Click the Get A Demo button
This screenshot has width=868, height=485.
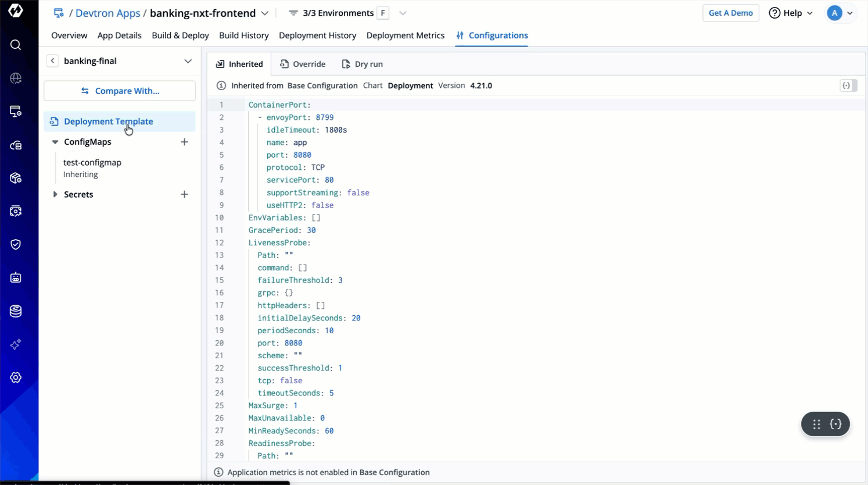pos(730,13)
